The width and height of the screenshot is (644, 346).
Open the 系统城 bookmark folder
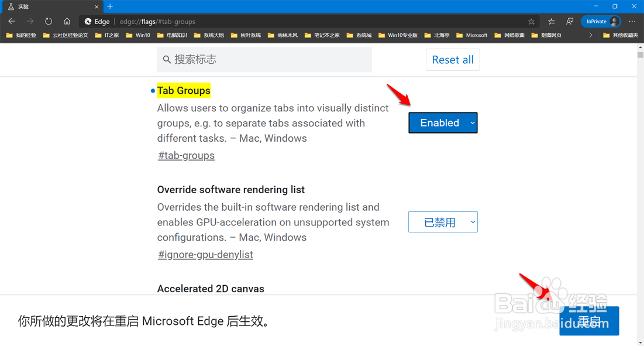[359, 35]
